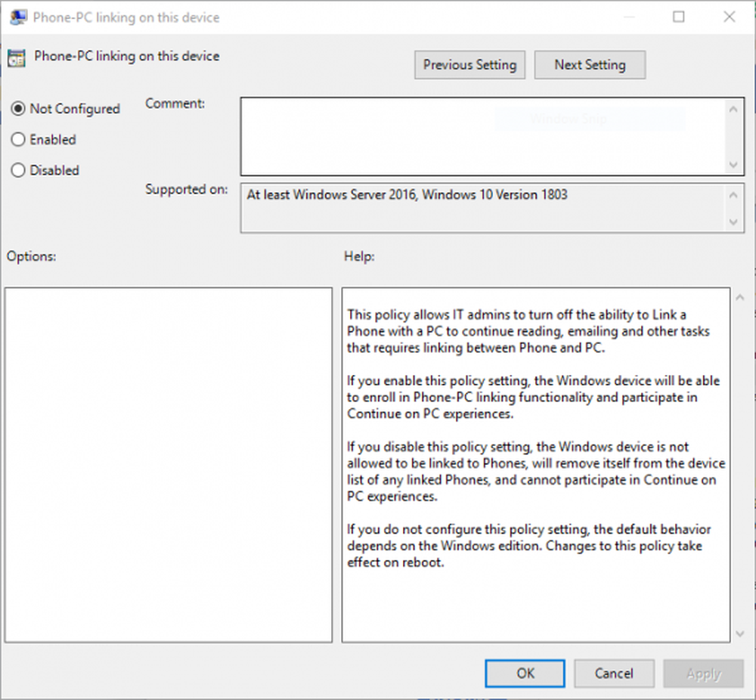
Task: Jump to the Next Setting
Action: [590, 65]
